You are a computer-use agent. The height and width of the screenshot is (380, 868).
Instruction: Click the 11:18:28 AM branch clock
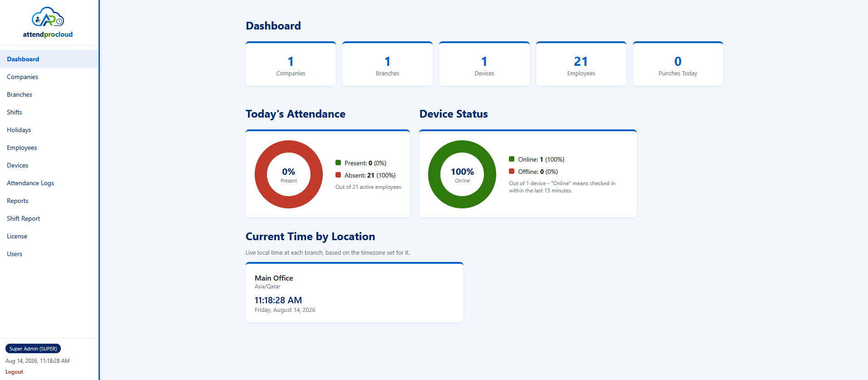pos(278,300)
